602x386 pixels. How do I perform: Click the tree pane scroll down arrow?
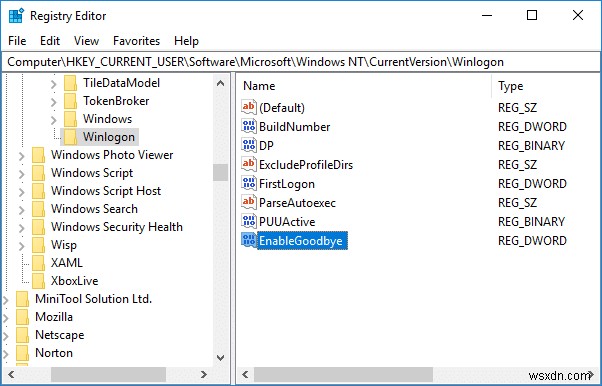[220, 358]
